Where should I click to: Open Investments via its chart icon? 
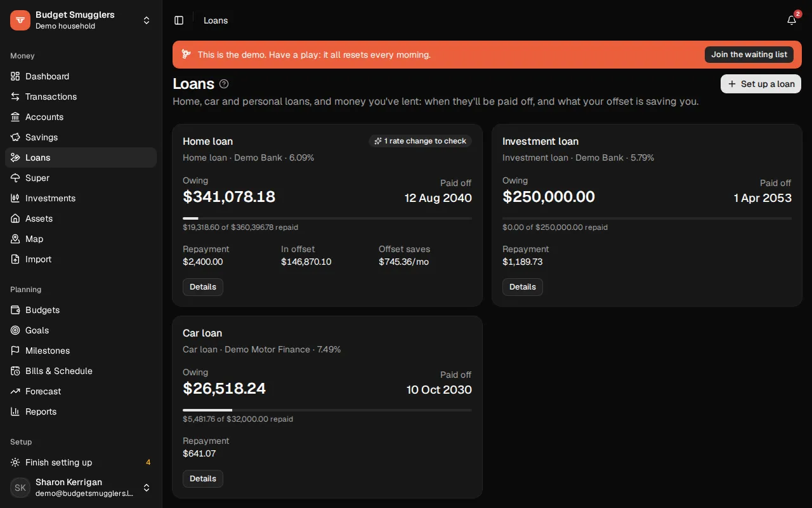15,198
